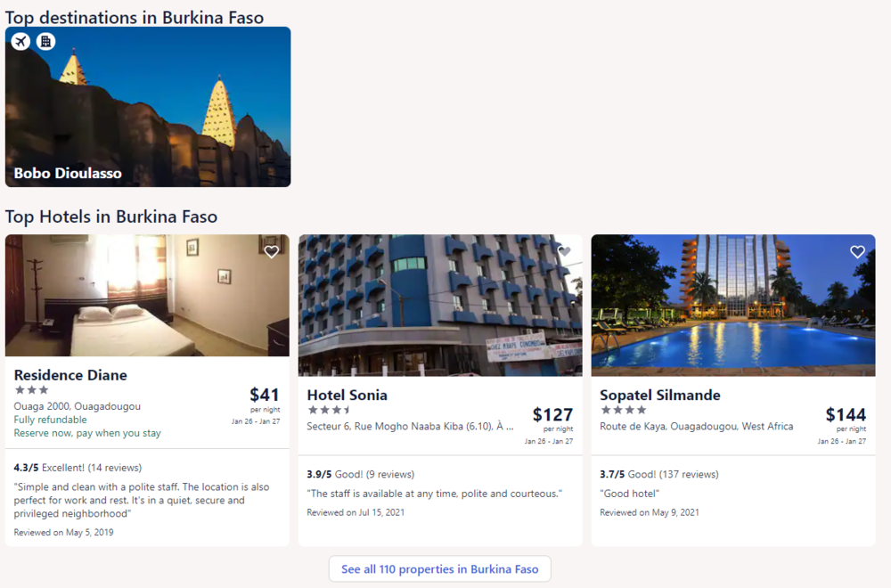Viewport: 891px width, 588px height.
Task: Click Residence Diane three-star rating
Action: tap(31, 390)
